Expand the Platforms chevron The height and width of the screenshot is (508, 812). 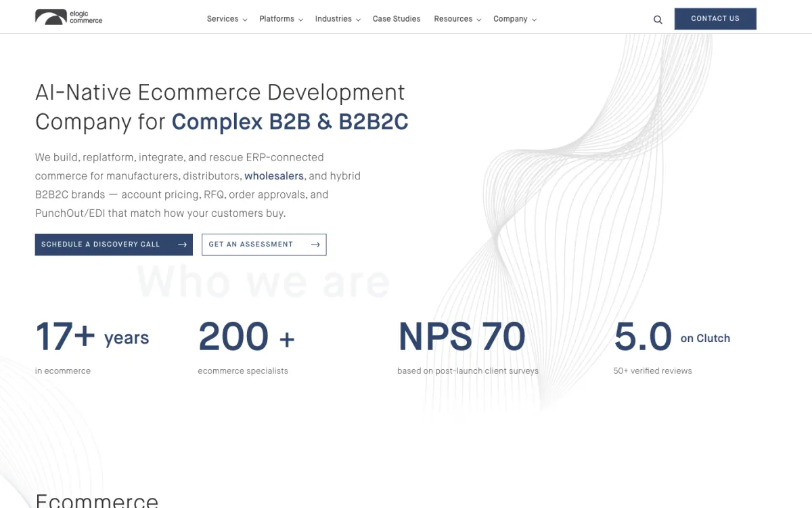click(300, 20)
